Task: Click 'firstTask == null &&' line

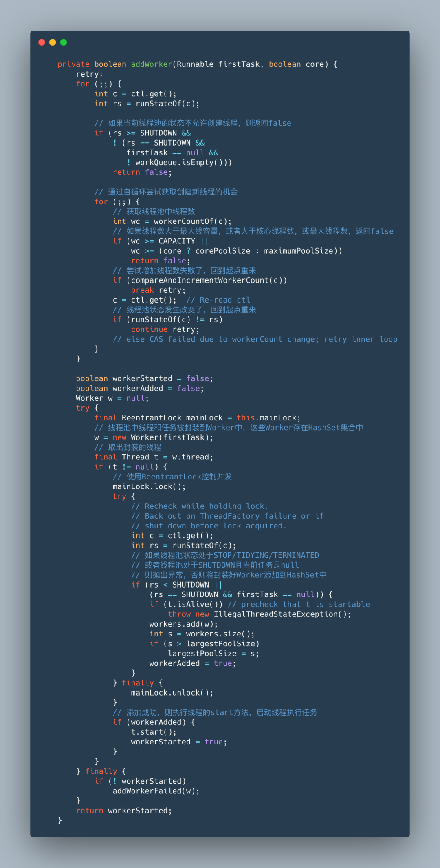Action: tap(172, 152)
